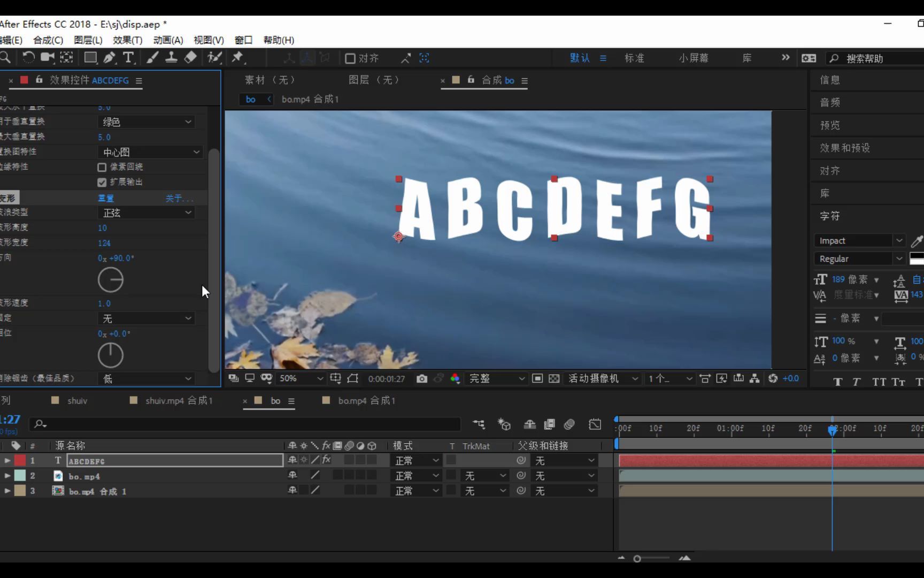Screen dimensions: 924x578
Task: Click eyedropper in Character panel
Action: pos(917,241)
